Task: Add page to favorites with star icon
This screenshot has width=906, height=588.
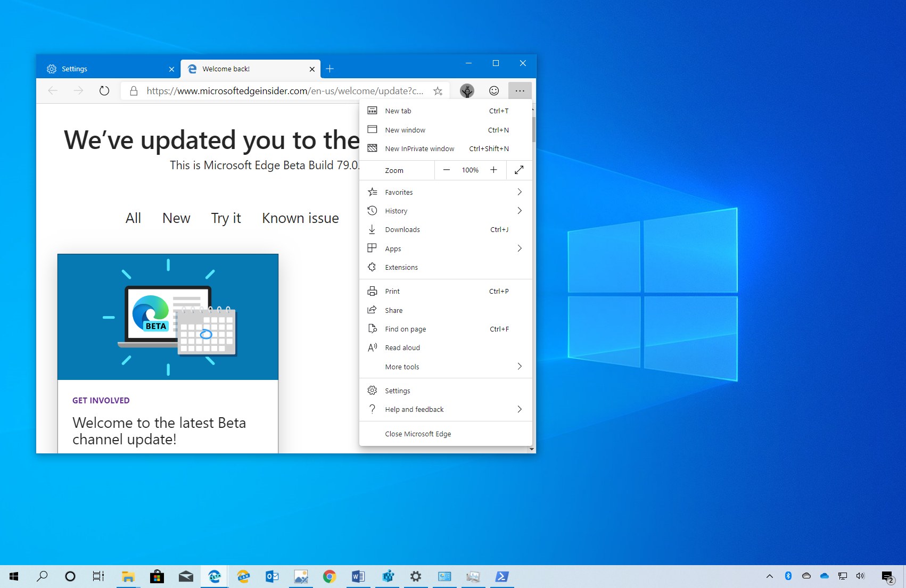Action: coord(438,91)
